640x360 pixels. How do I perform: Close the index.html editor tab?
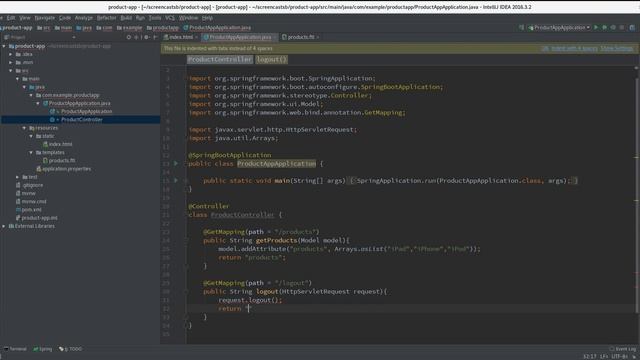196,37
